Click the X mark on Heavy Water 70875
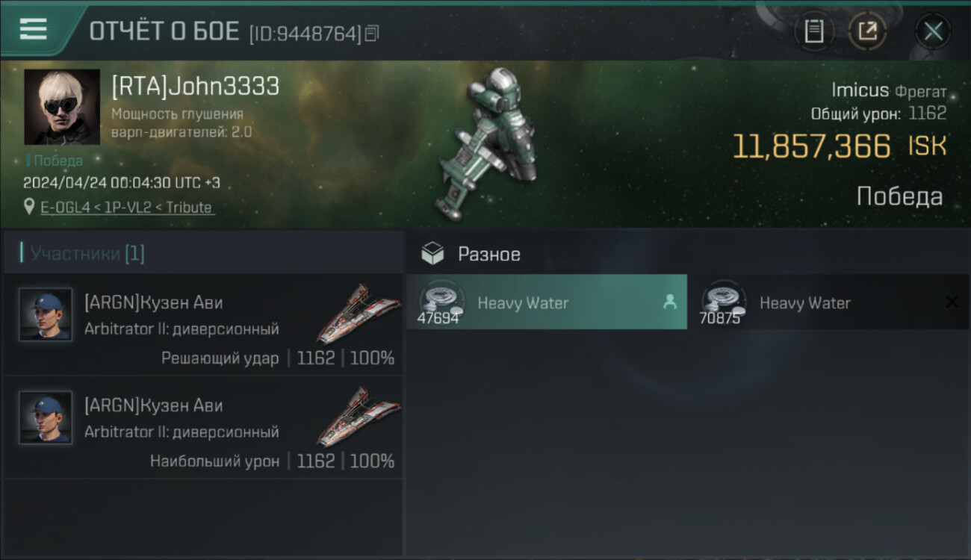The image size is (971, 560). tap(952, 302)
